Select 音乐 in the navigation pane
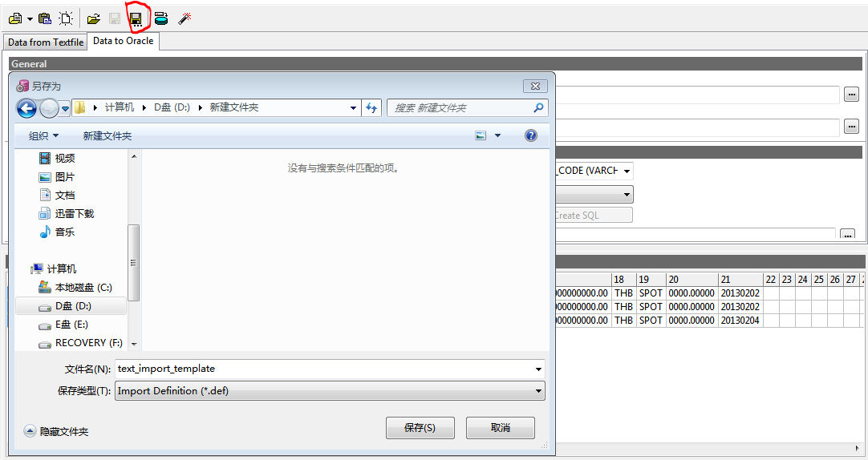Screen dimensions: 868x460 (65, 232)
